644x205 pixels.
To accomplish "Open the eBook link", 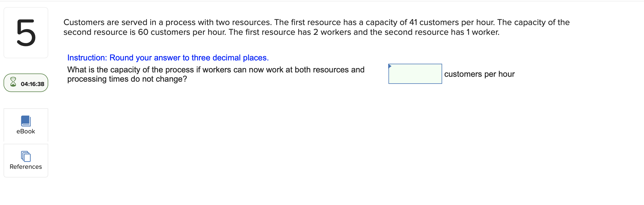I will tap(26, 131).
